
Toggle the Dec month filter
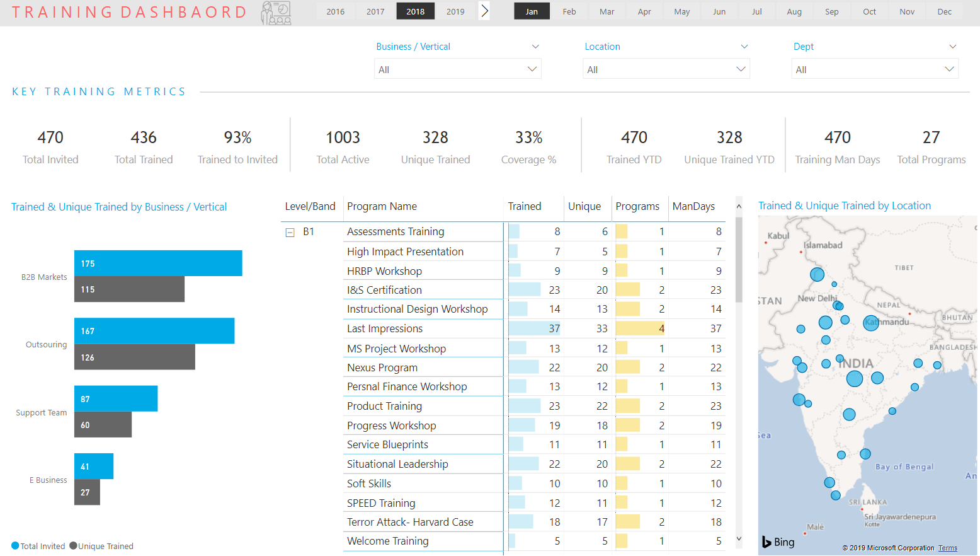pyautogui.click(x=944, y=11)
